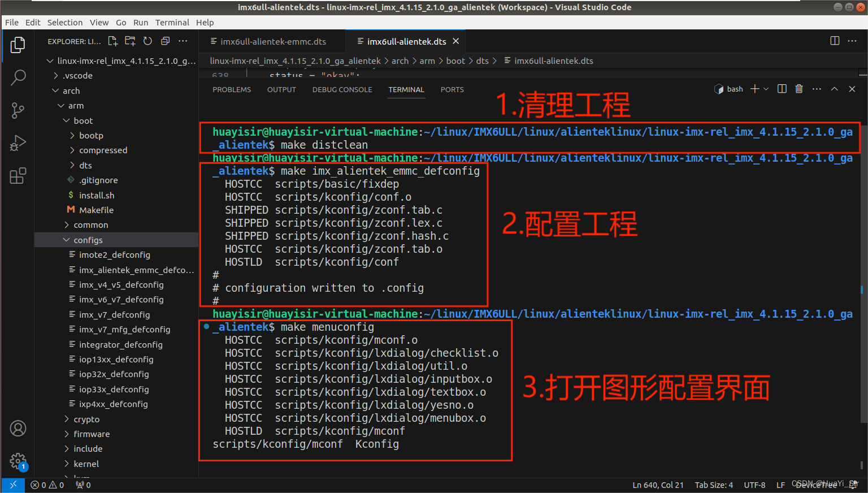
Task: Click the New File icon in Explorer header
Action: pyautogui.click(x=113, y=41)
